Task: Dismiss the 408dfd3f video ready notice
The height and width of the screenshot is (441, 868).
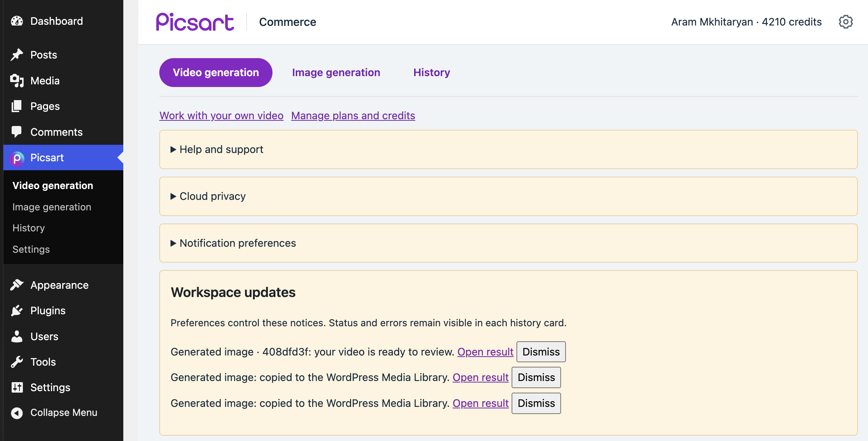Action: click(x=541, y=352)
